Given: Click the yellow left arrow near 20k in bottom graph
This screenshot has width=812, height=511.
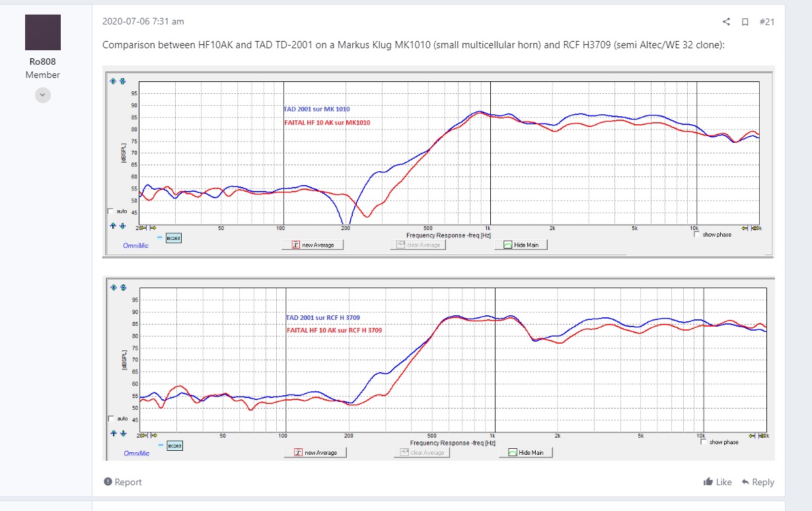Looking at the screenshot, I should tap(752, 436).
